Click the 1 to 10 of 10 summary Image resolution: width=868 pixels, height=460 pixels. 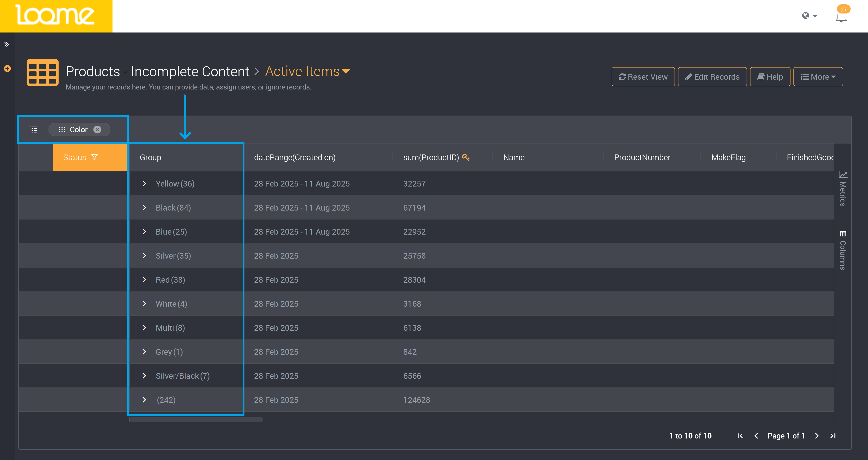tap(690, 436)
